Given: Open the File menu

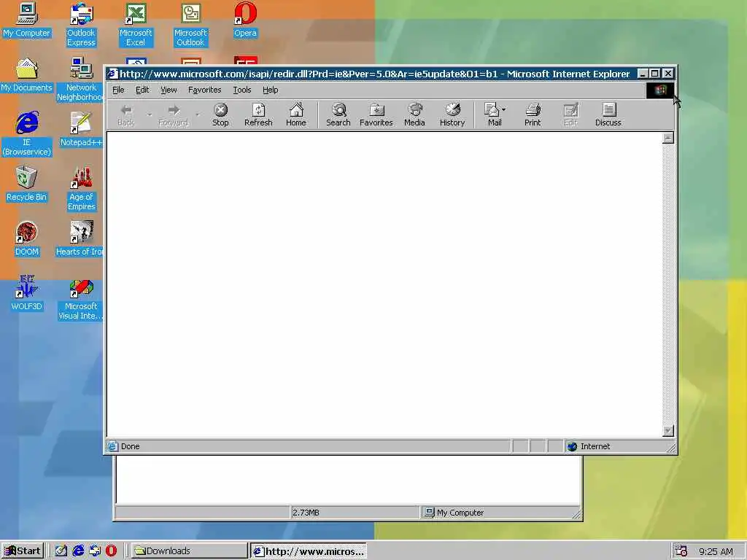Looking at the screenshot, I should click(x=118, y=90).
